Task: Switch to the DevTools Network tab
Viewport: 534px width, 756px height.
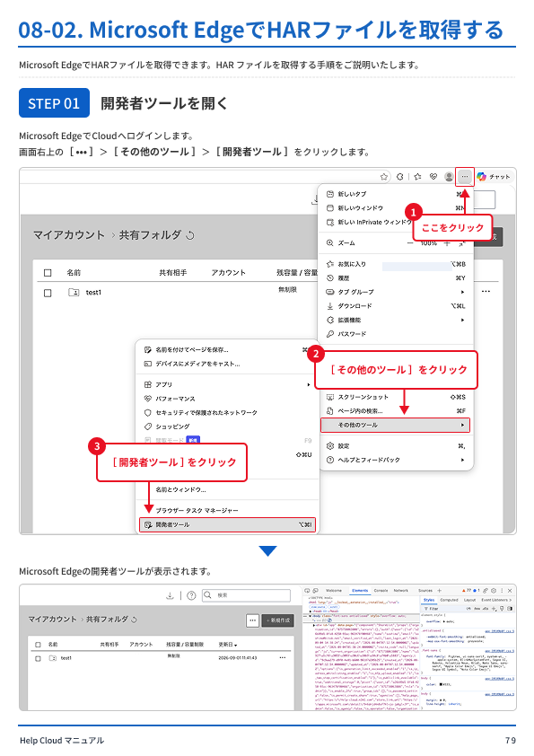Action: 401,591
